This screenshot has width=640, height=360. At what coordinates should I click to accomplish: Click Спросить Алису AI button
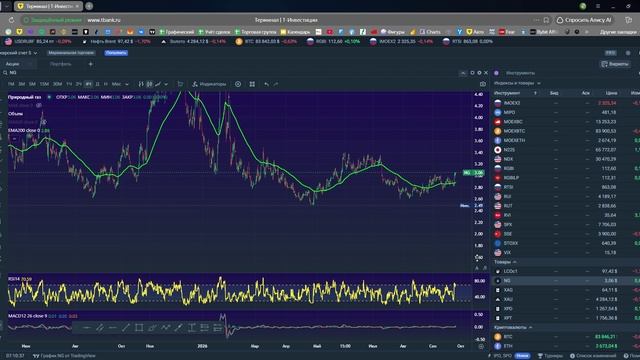click(x=584, y=20)
